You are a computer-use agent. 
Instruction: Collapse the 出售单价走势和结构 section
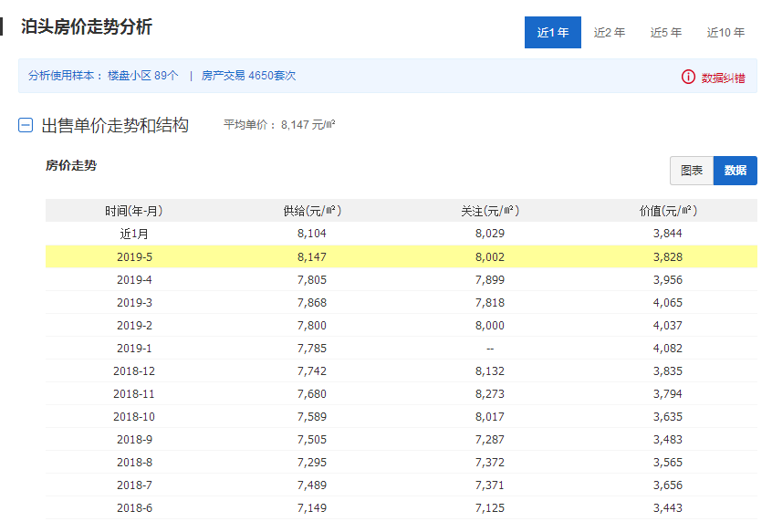[26, 125]
